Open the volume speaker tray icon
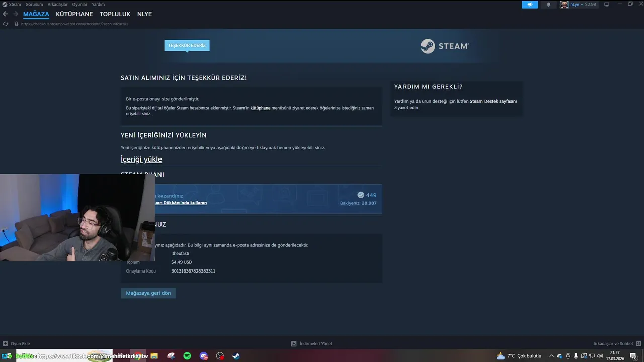This screenshot has height=362, width=644. pos(600,356)
